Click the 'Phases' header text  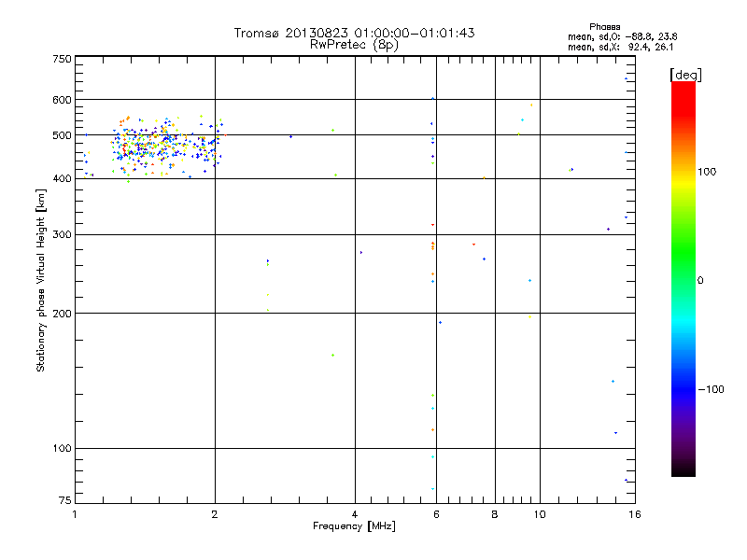point(604,27)
